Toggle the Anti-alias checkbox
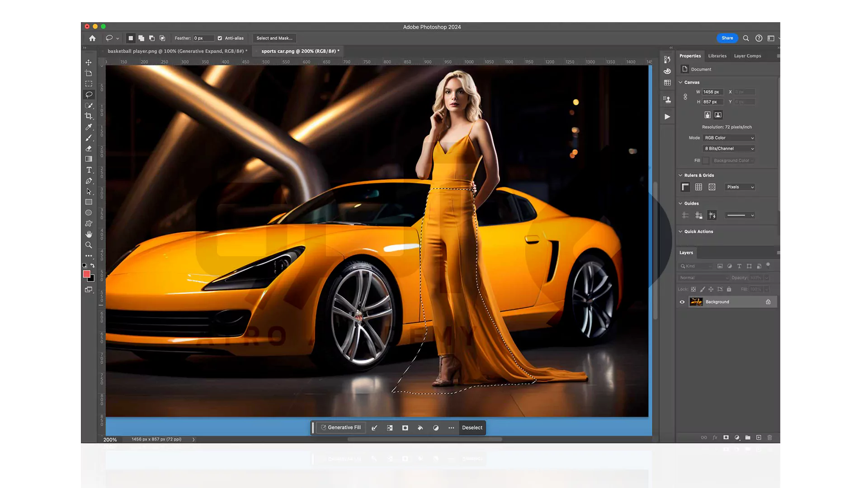The width and height of the screenshot is (868, 488). (220, 38)
